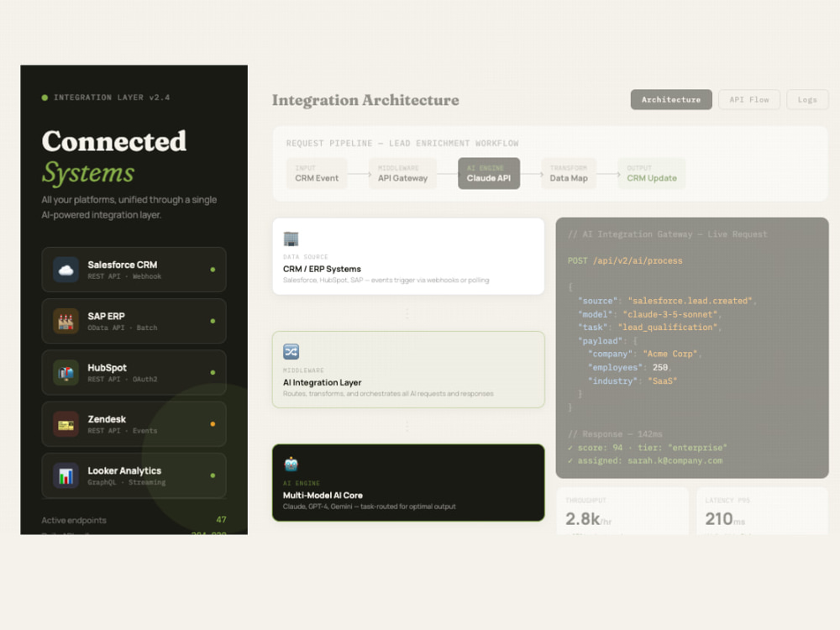840x630 pixels.
Task: Open the HubSpot connection card
Action: pos(134,372)
